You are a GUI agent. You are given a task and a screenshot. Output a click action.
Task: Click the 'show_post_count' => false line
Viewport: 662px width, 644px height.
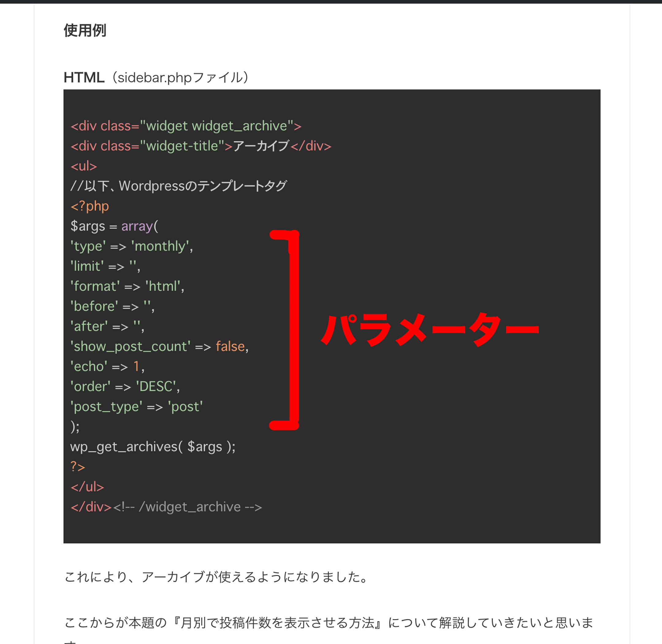coord(159,346)
